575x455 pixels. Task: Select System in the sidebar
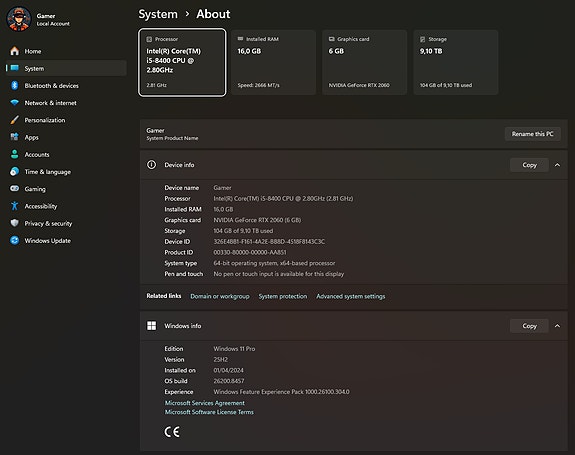click(x=66, y=68)
